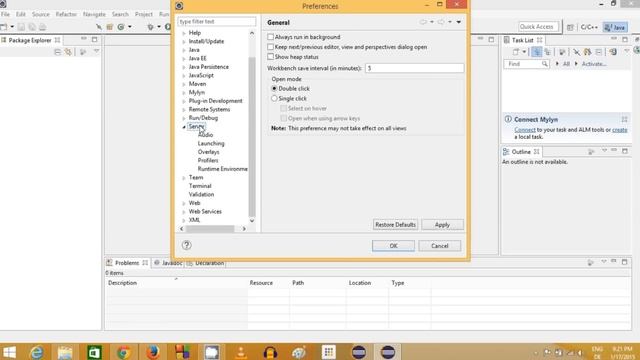Click first Eclipse icon in taskbar

coord(359,352)
